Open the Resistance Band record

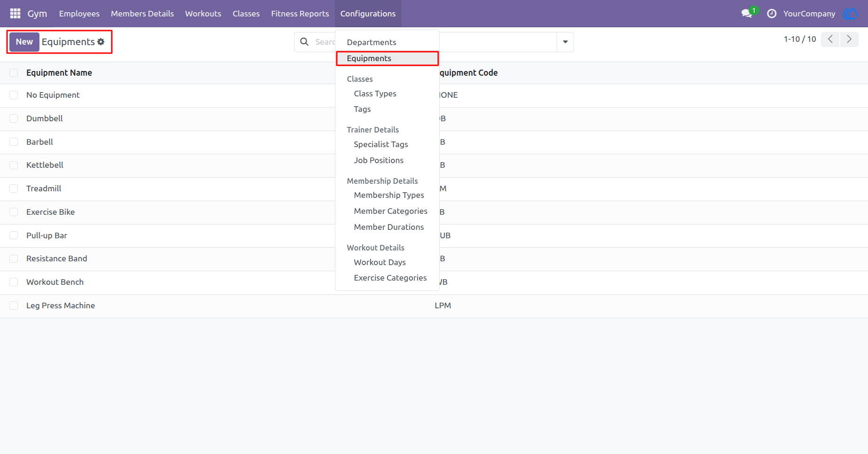[x=57, y=258]
